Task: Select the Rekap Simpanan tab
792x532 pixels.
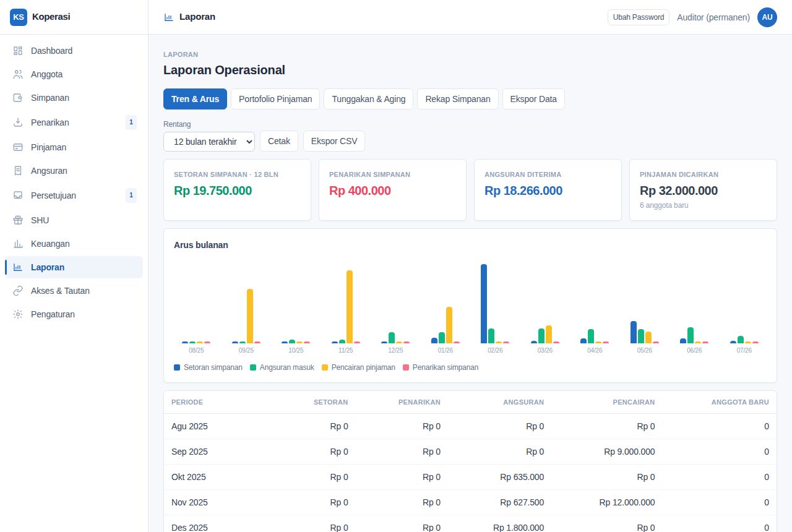Action: 458,99
